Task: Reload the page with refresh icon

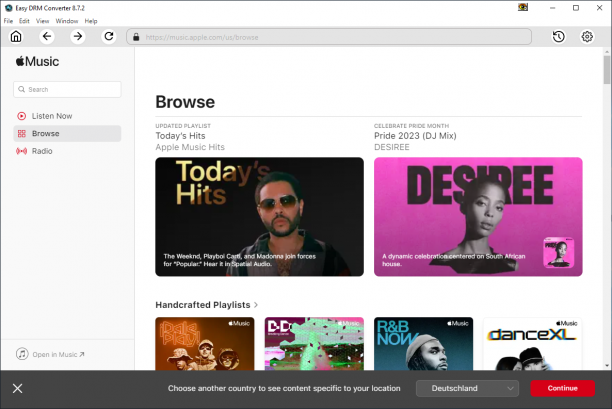Action: [x=109, y=37]
